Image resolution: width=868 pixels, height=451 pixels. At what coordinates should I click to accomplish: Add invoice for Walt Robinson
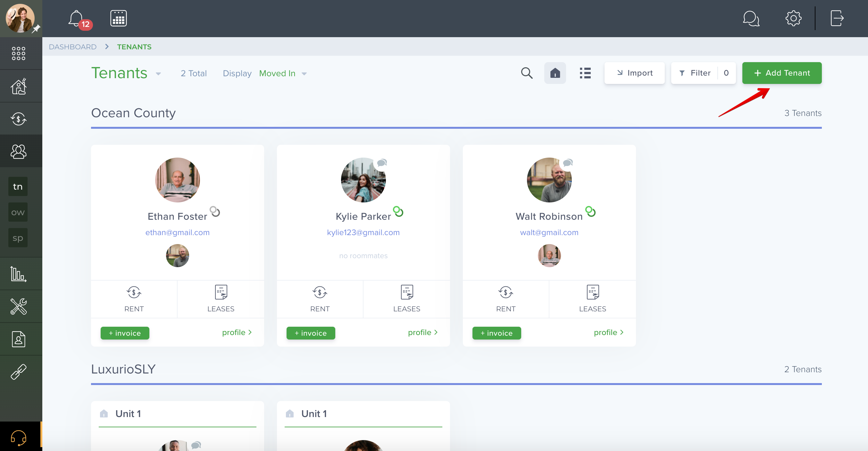(497, 333)
